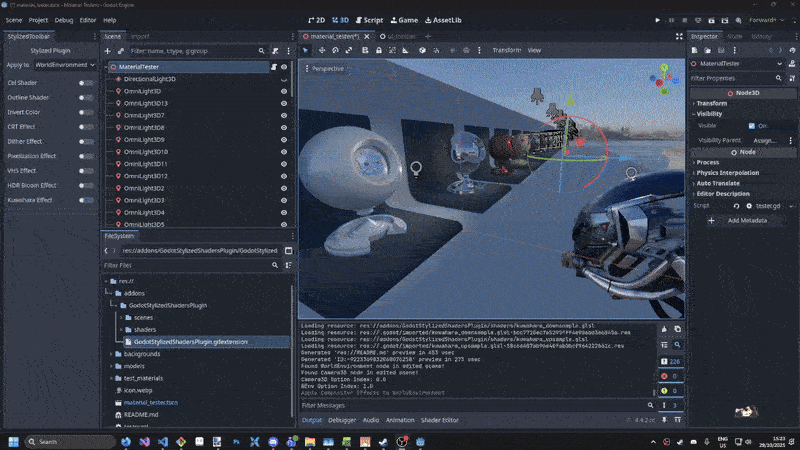Click the viewport orientation gizmo
The image size is (800, 450).
664,80
